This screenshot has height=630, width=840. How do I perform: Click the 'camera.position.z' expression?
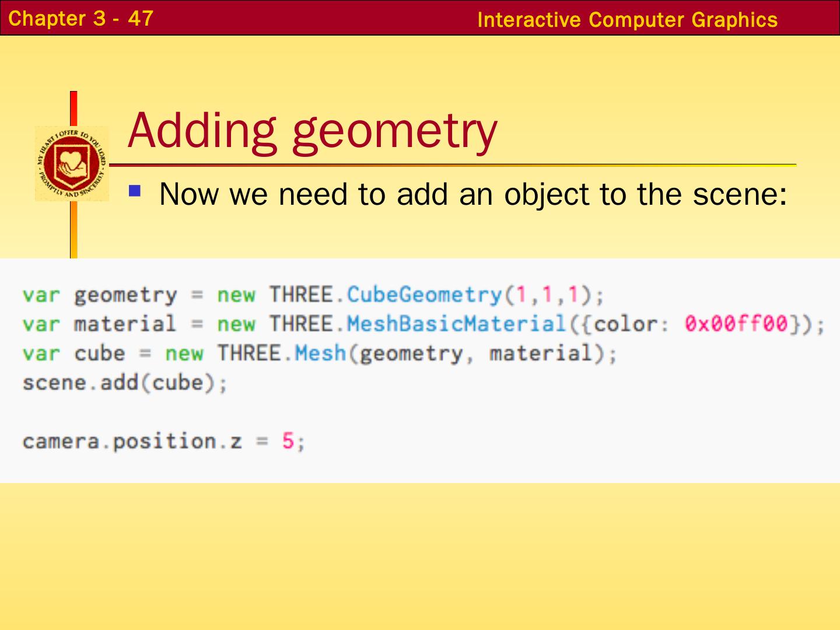coord(132,441)
